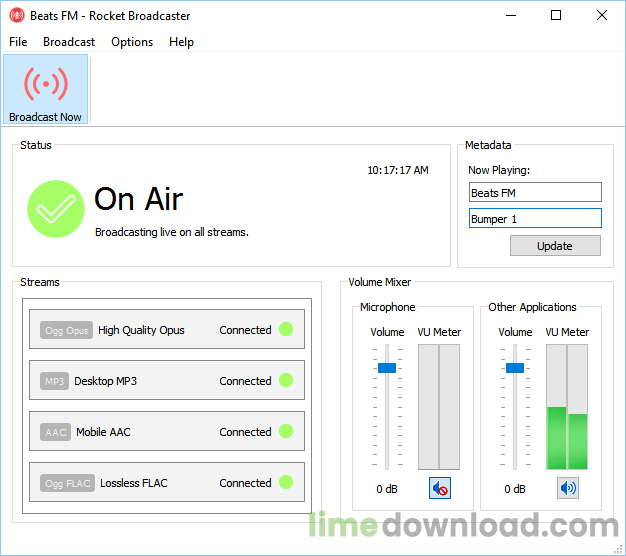The height and width of the screenshot is (556, 626).
Task: Unmute the Microphone with the muted speaker icon
Action: [x=440, y=488]
